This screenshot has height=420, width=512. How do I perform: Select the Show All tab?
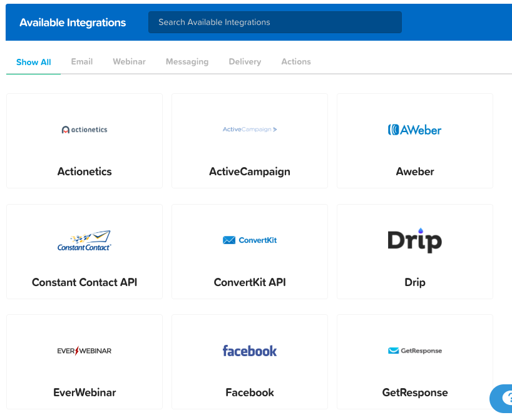(34, 62)
